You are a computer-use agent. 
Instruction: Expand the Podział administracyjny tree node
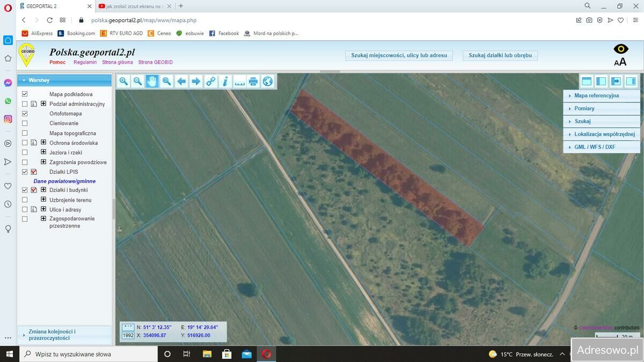(x=43, y=104)
